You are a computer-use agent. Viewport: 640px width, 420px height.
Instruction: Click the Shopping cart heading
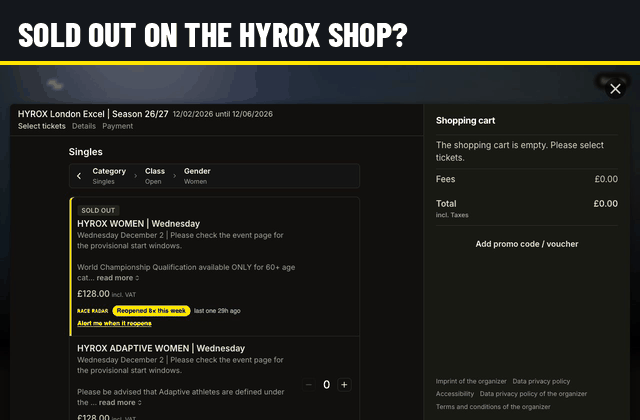(x=465, y=121)
